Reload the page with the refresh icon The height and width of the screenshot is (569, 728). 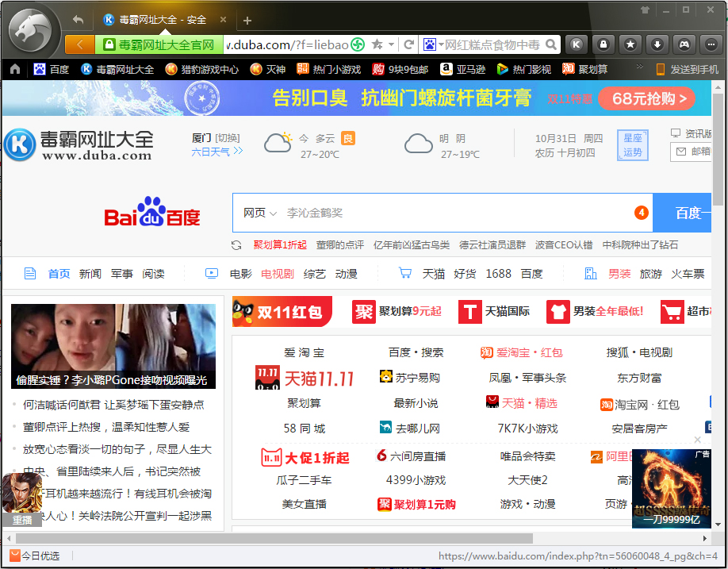pyautogui.click(x=409, y=44)
